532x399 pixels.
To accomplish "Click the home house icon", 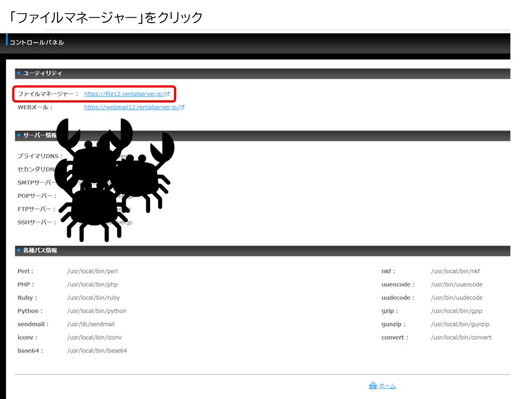I will click(373, 386).
